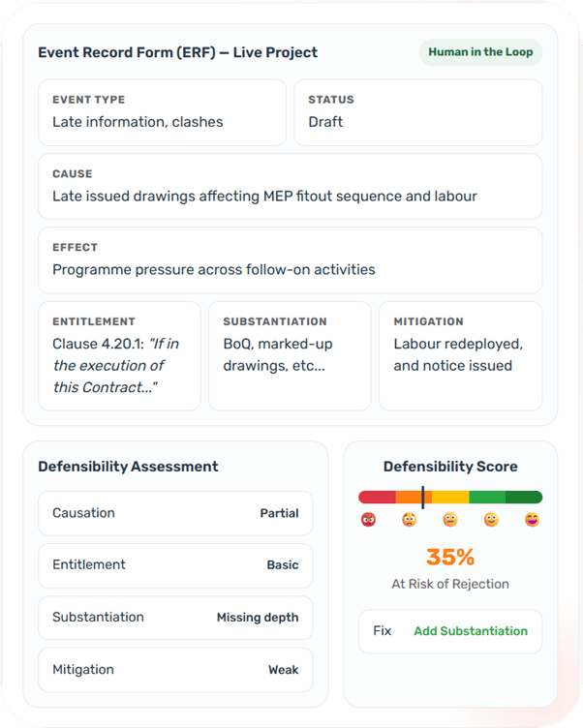Expand the Mitigation row rated Weak
This screenshot has height=728, width=583.
[175, 670]
